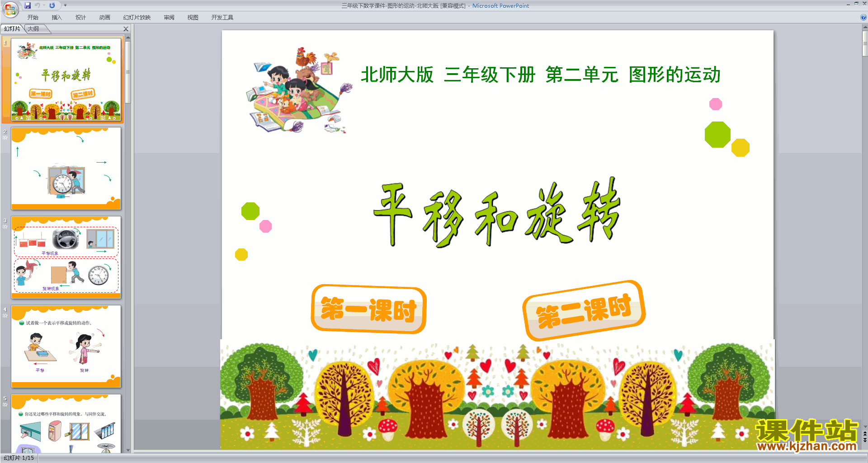868x463 pixels.
Task: Select the forest trees banner image
Action: (x=497, y=395)
